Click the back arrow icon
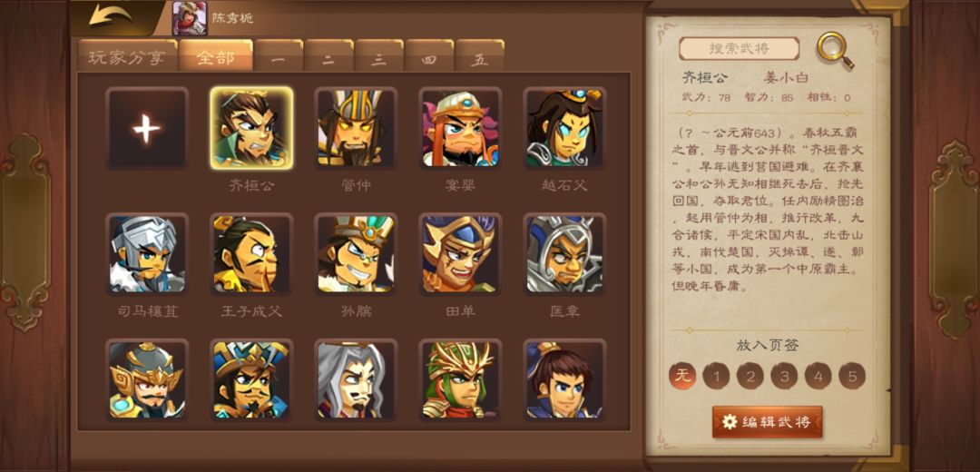 [110, 15]
